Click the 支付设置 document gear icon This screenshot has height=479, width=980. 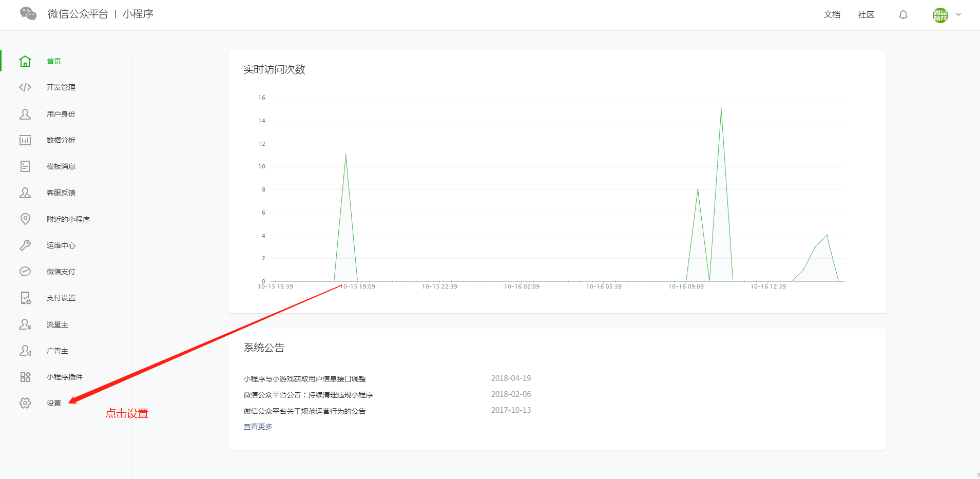(26, 298)
